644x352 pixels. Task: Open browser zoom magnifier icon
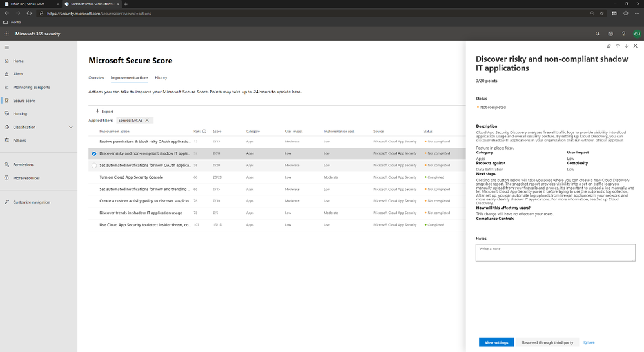point(592,13)
